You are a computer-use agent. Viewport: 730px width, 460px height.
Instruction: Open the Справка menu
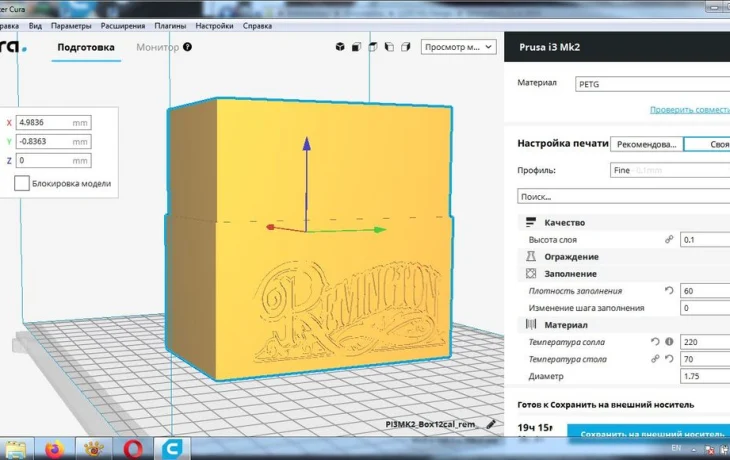(x=257, y=26)
